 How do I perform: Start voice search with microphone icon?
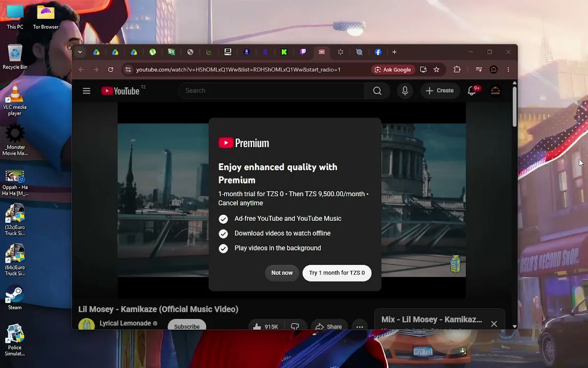[x=405, y=90]
